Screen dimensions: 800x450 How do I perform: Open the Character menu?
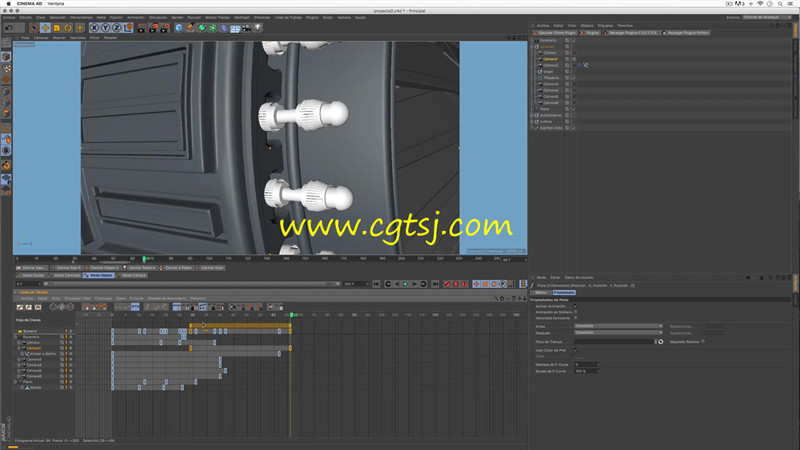(262, 17)
